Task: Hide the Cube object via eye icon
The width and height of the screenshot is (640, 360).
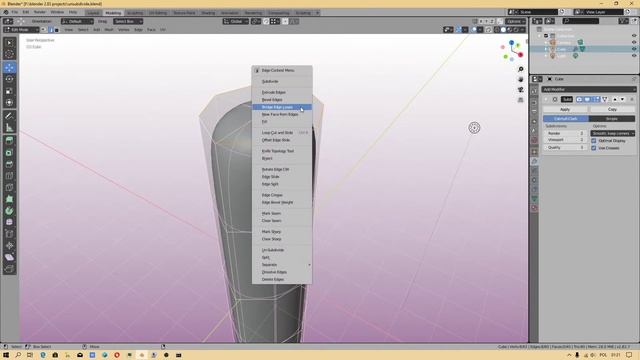Action: pyautogui.click(x=634, y=49)
